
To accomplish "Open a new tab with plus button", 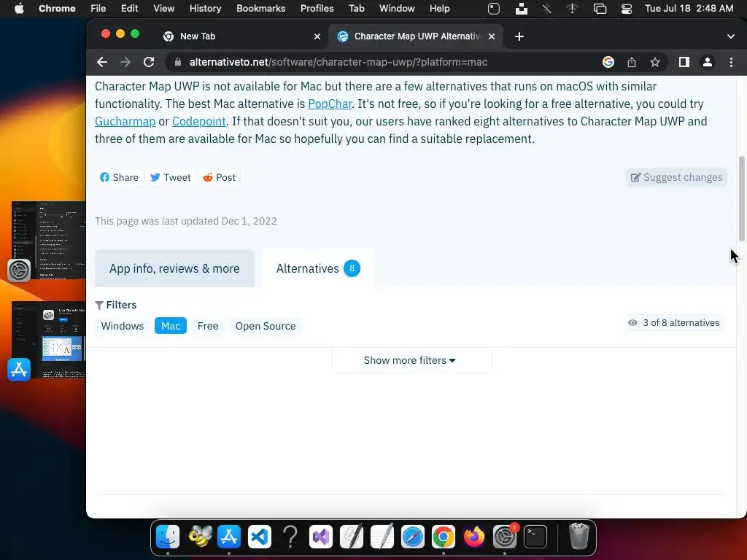I will pos(519,36).
